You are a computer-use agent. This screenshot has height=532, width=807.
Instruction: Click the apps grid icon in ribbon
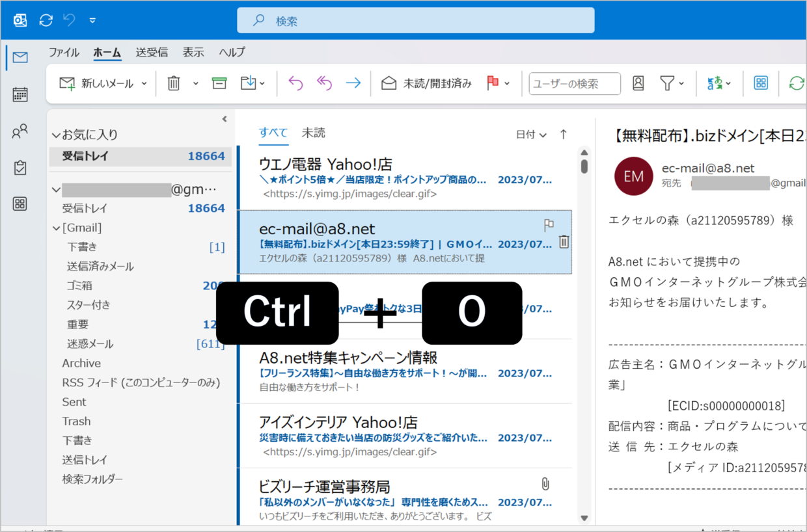point(761,83)
